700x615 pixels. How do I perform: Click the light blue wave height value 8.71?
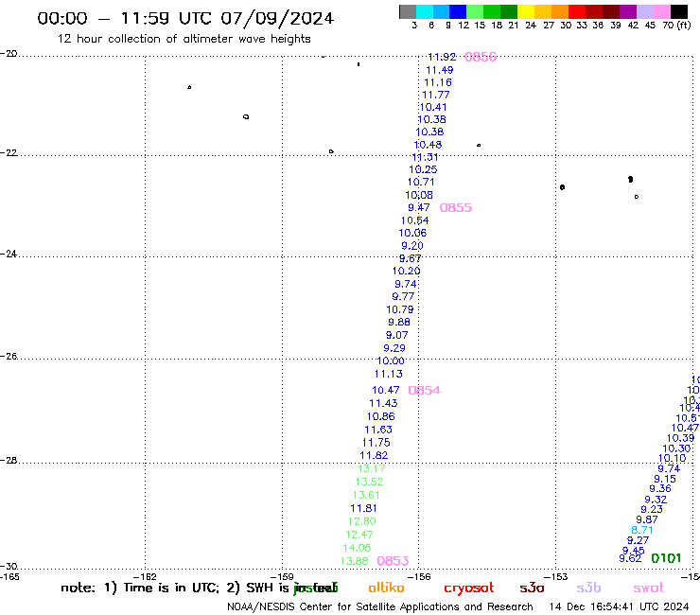(642, 530)
